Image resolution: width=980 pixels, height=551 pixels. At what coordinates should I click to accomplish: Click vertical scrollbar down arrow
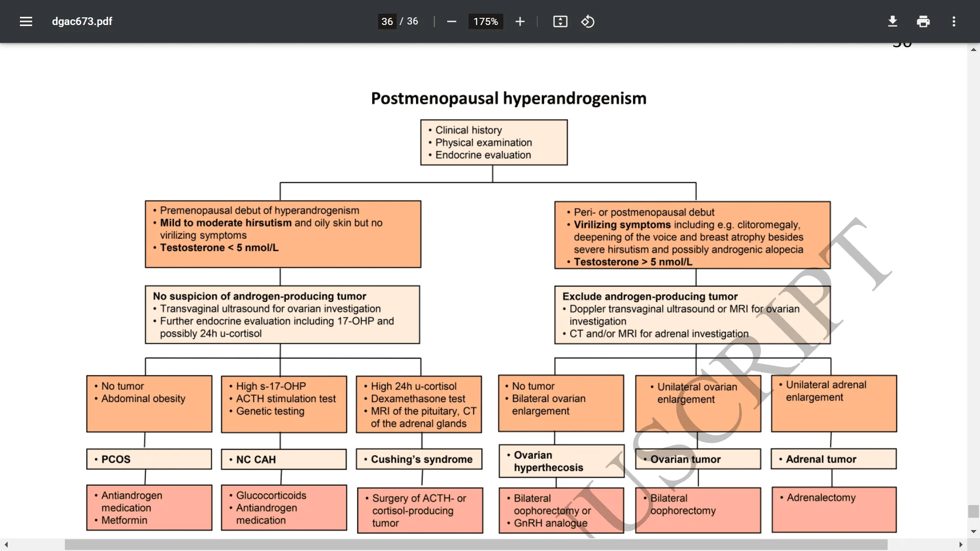[x=973, y=531]
